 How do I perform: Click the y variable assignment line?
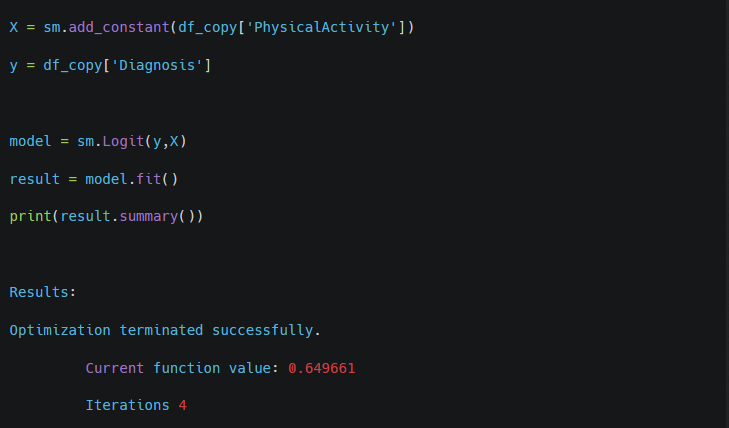point(110,65)
